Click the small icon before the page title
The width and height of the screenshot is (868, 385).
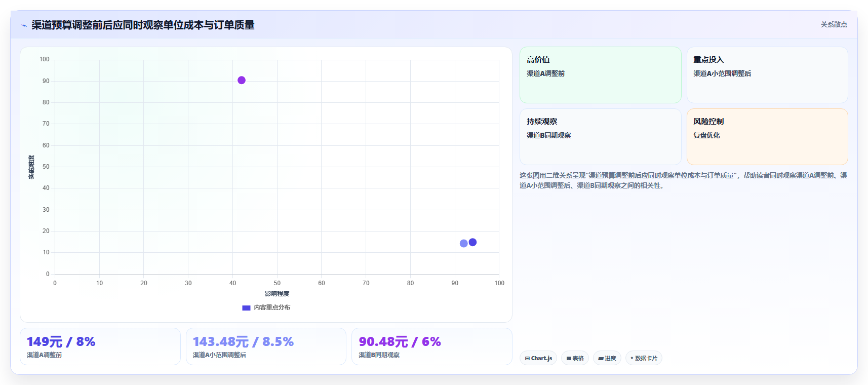pyautogui.click(x=24, y=25)
